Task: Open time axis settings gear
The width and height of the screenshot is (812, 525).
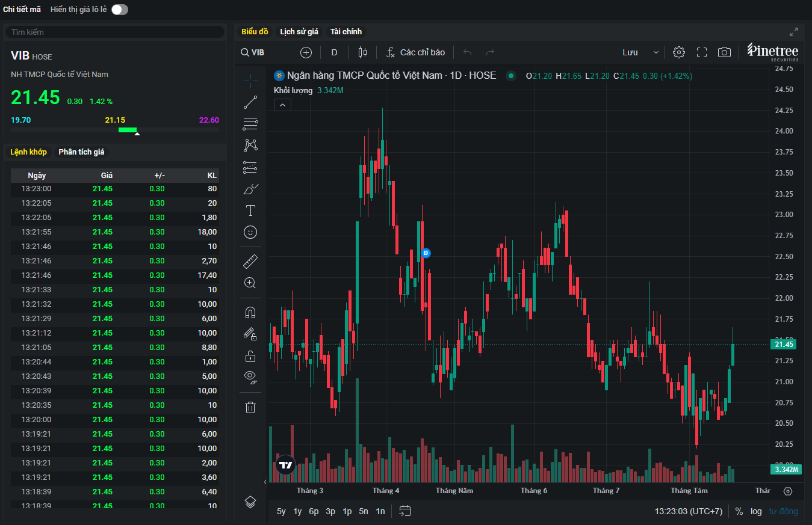Action: click(x=788, y=491)
